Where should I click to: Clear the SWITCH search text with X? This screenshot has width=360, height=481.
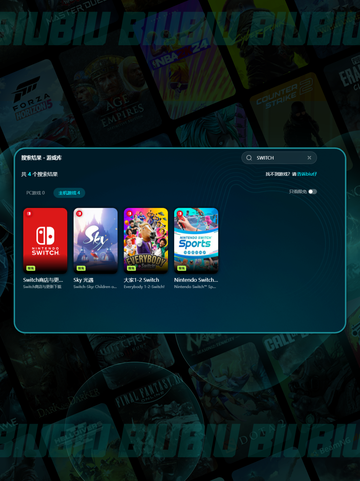tap(309, 158)
